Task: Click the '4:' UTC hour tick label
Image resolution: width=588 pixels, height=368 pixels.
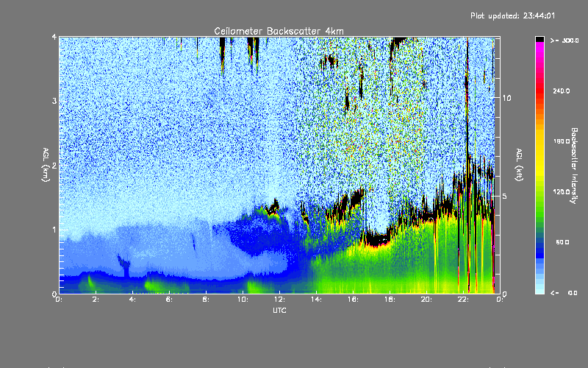Action: [132, 300]
